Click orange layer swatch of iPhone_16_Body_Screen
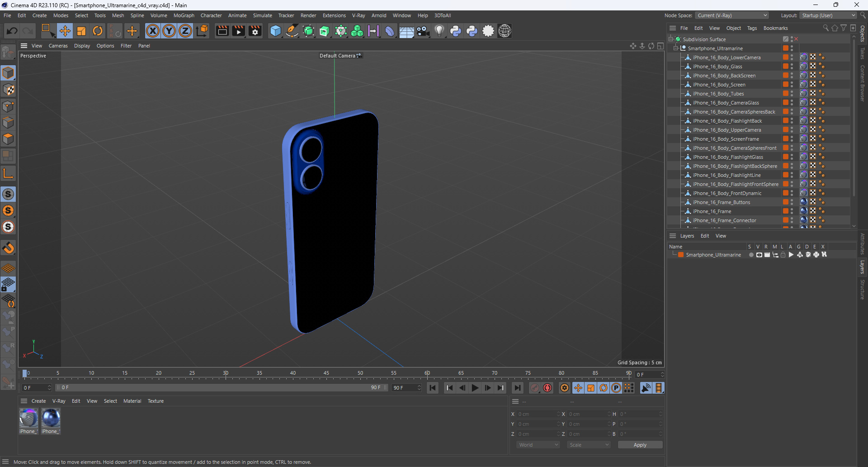Screen dimensions: 868x467 [x=786, y=85]
